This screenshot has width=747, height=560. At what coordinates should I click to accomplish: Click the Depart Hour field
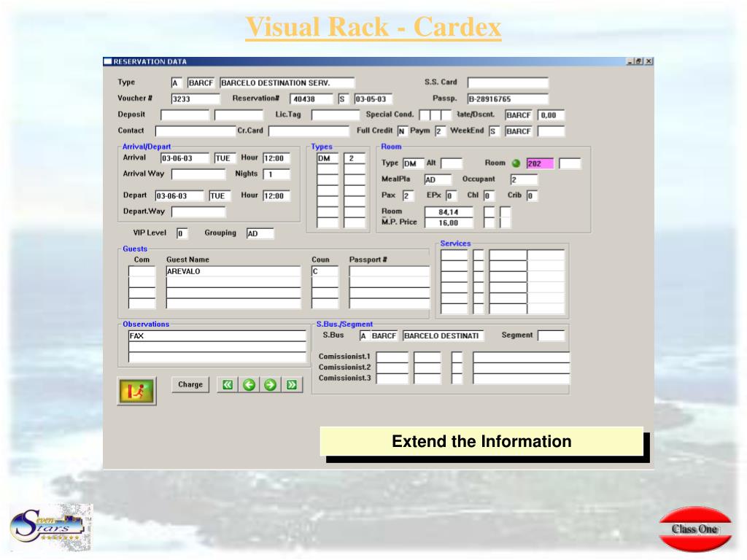coord(276,195)
